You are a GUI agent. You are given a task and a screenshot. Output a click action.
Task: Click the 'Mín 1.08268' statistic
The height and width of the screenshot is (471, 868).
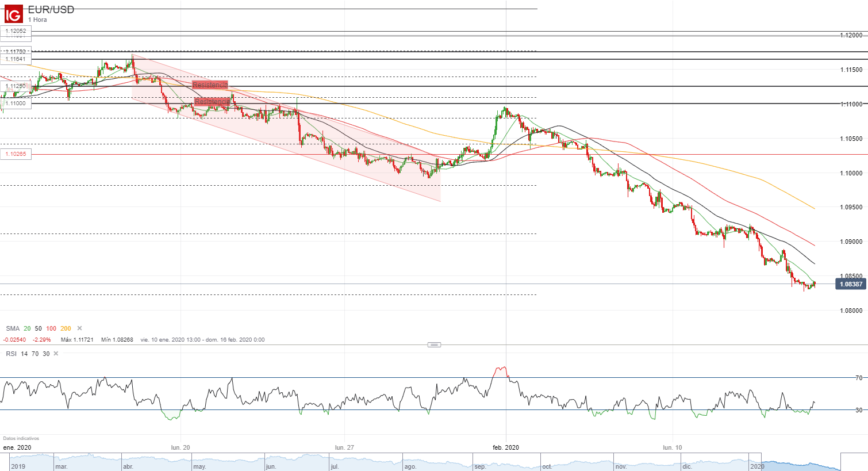click(117, 340)
